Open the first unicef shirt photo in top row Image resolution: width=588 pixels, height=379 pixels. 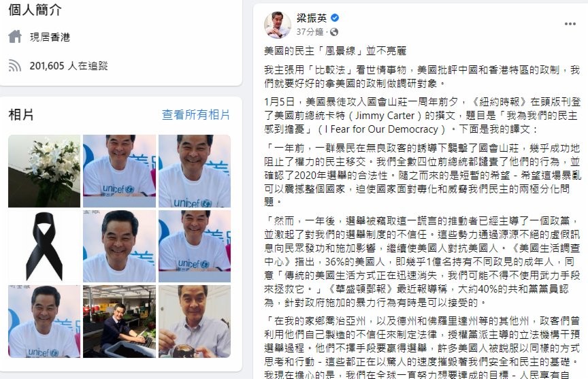click(119, 171)
